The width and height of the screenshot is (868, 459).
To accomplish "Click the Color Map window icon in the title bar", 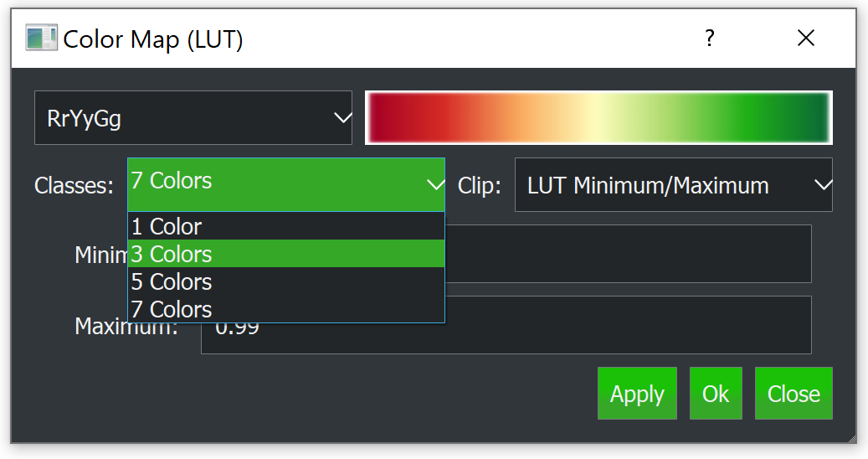I will pyautogui.click(x=41, y=39).
